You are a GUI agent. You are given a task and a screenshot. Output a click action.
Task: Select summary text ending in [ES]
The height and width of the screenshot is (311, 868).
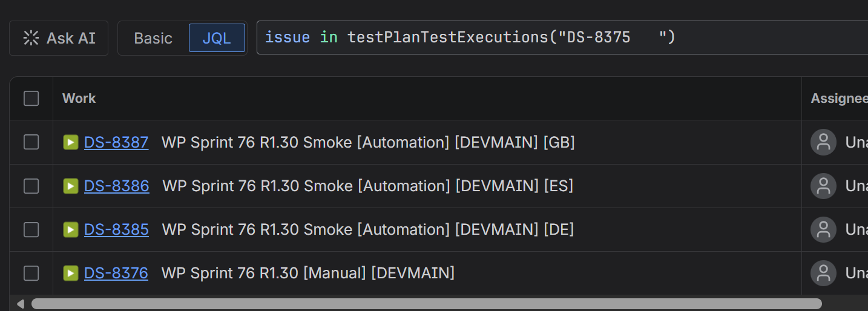368,186
